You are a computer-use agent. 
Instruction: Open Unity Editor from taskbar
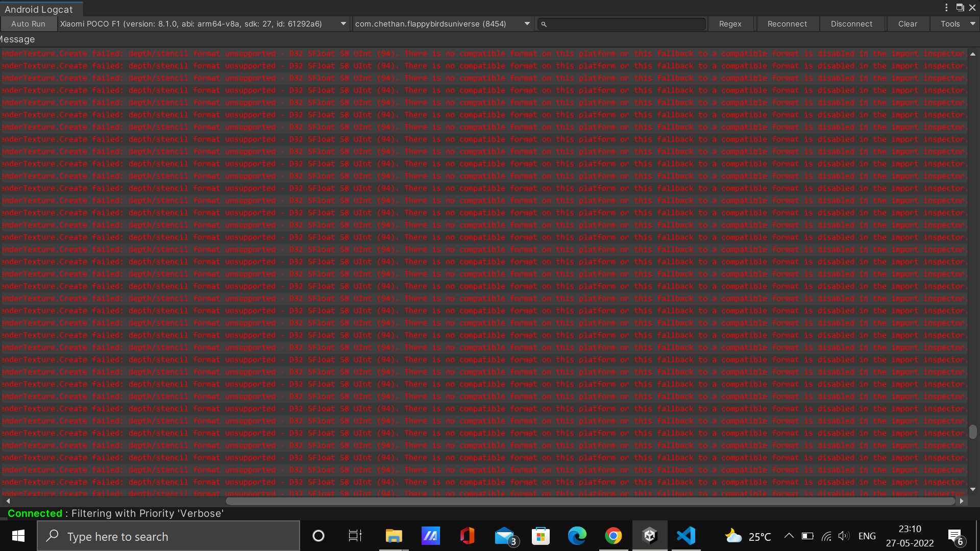pyautogui.click(x=649, y=536)
